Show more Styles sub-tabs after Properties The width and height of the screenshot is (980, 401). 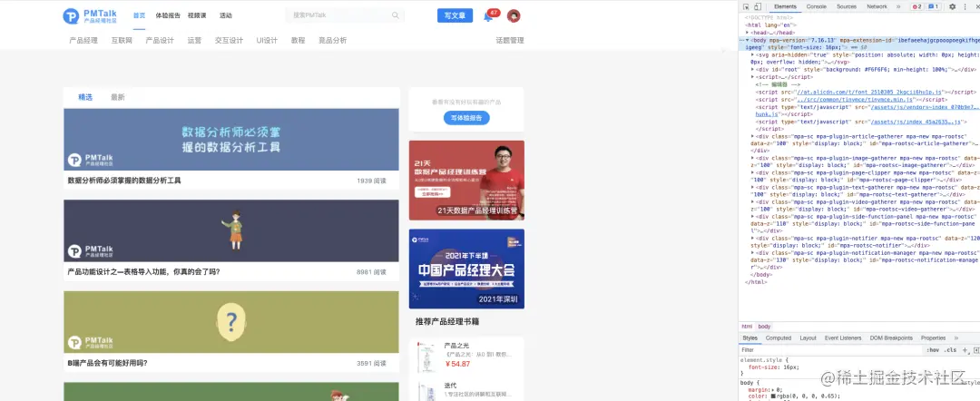click(x=956, y=337)
